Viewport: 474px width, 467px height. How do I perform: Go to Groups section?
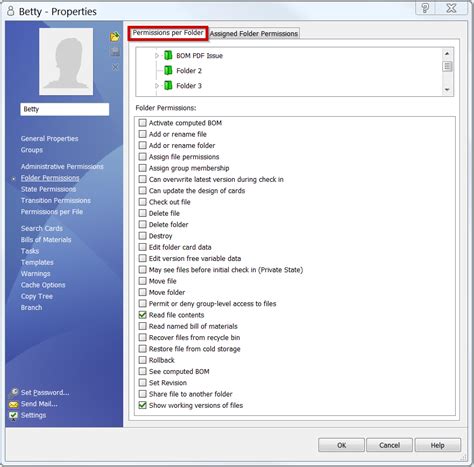click(x=32, y=150)
